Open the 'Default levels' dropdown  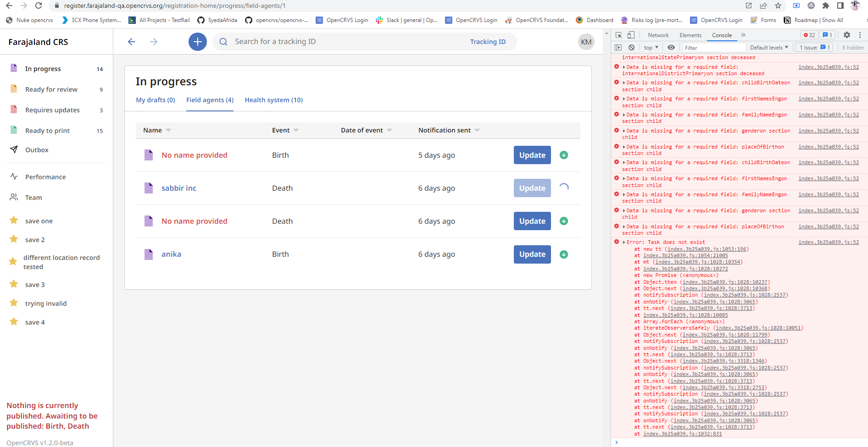[769, 47]
